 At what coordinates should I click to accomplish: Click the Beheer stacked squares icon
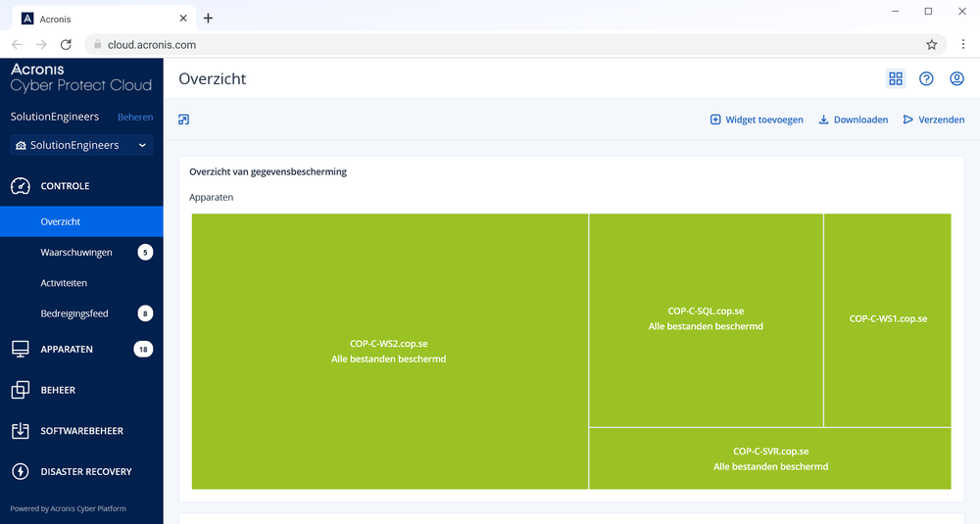coord(20,390)
